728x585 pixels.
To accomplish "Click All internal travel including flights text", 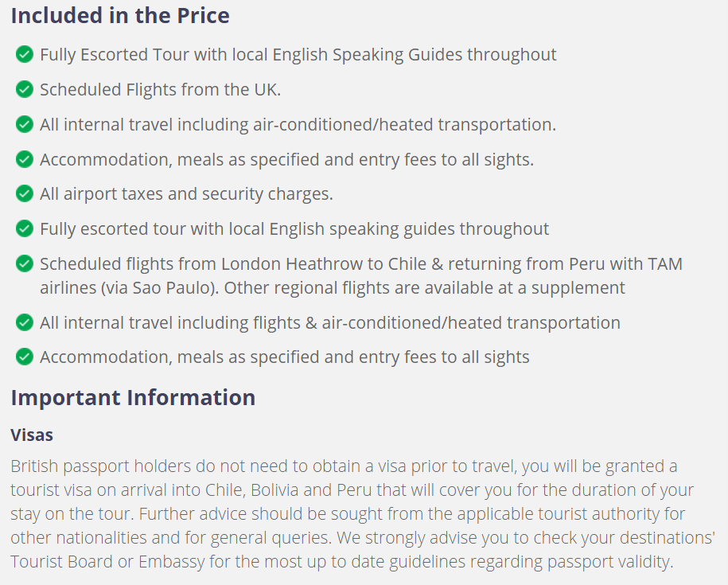I will click(330, 322).
